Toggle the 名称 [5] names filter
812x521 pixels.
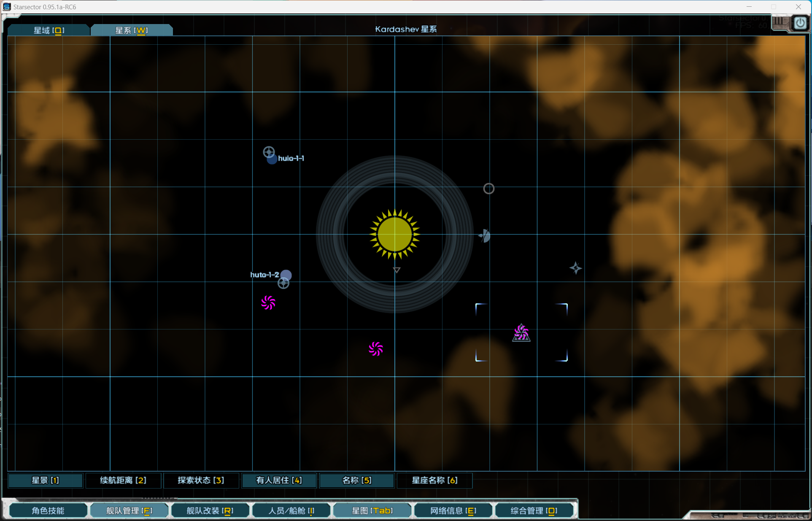(x=357, y=480)
